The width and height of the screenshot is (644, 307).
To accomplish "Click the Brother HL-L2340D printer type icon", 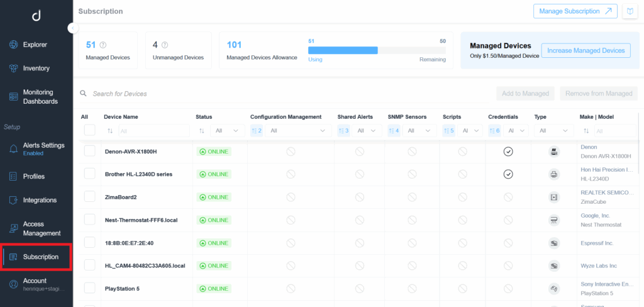I will (554, 174).
